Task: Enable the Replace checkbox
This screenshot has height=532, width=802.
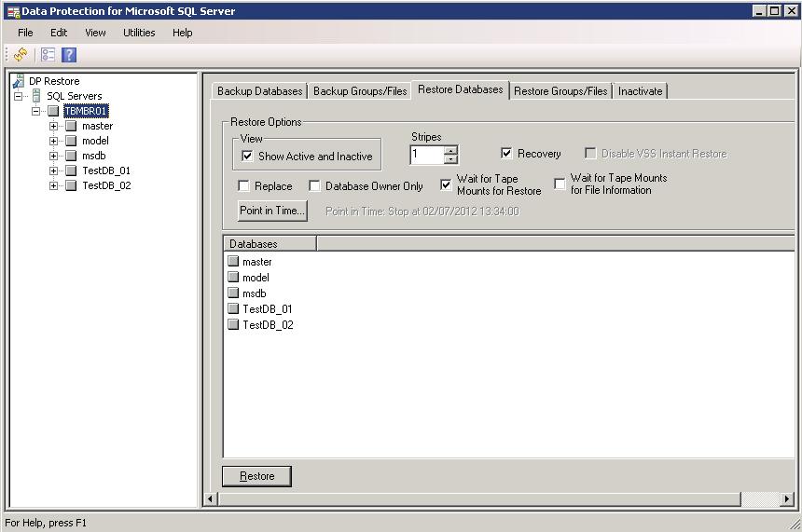Action: [244, 185]
